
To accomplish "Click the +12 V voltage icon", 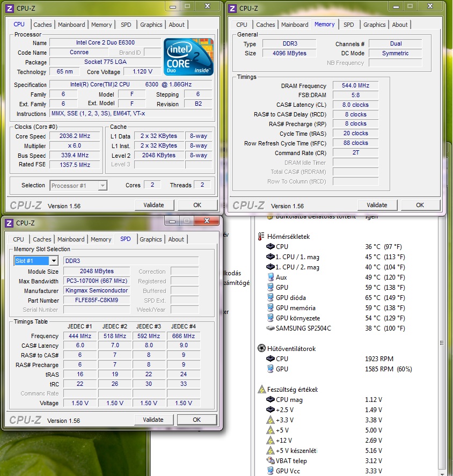I will 270,440.
